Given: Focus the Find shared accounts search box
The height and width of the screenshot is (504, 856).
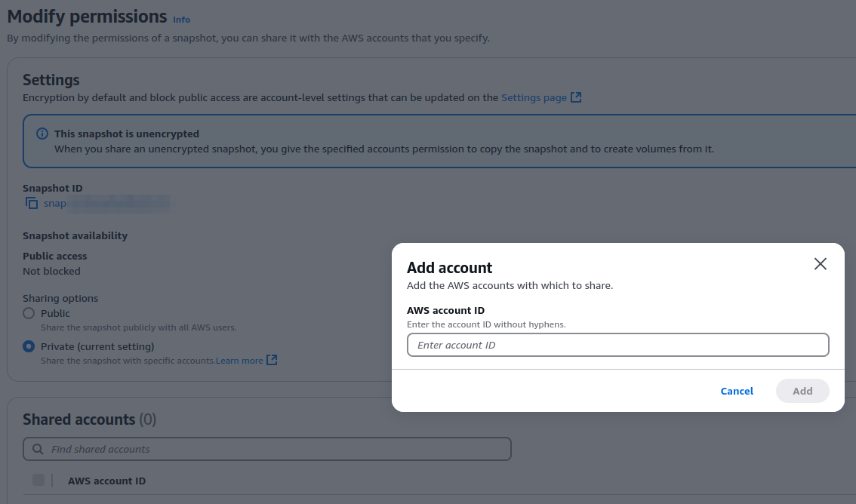Looking at the screenshot, I should (267, 449).
